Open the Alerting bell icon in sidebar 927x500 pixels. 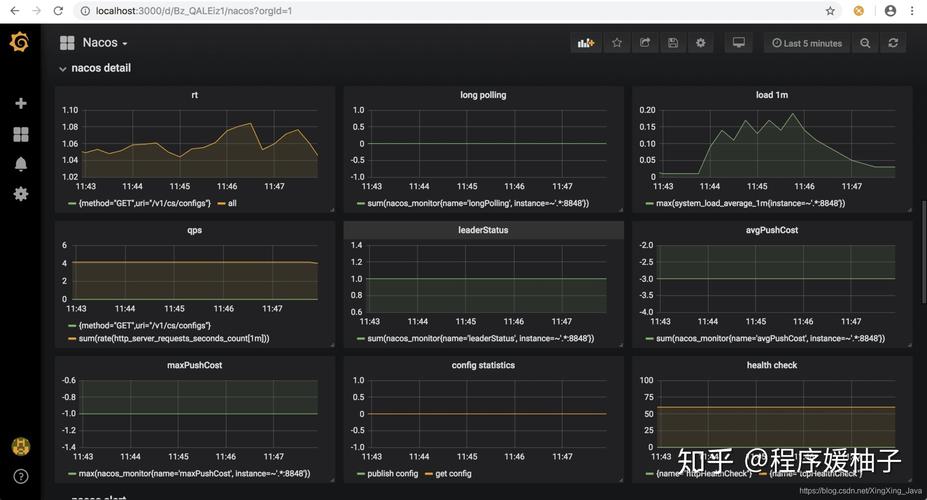pyautogui.click(x=21, y=164)
